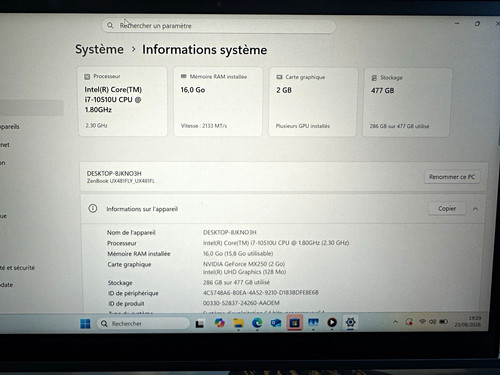Click the Stockage card icon
Image resolution: width=500 pixels, height=375 pixels.
tap(374, 78)
